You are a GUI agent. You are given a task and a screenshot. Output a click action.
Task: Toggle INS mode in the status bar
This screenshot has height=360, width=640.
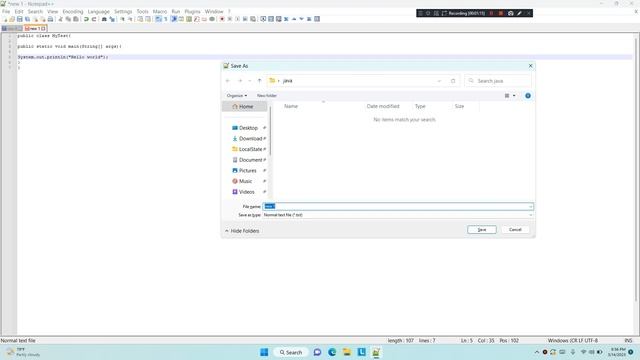point(628,340)
